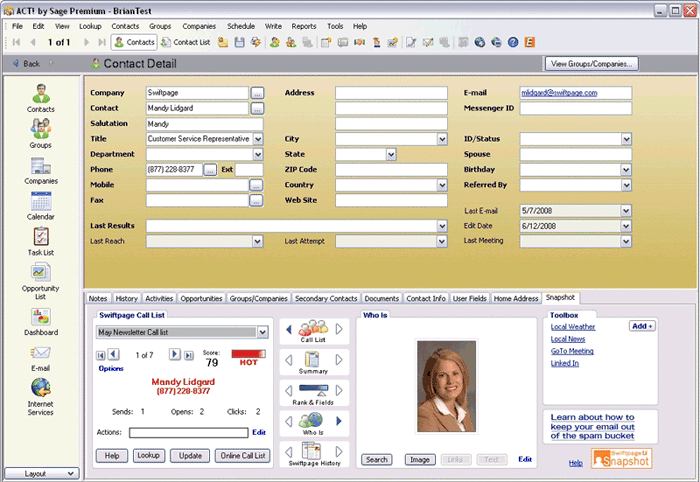Switch to the Secondary Contacts tab
700x482 pixels.
(326, 299)
